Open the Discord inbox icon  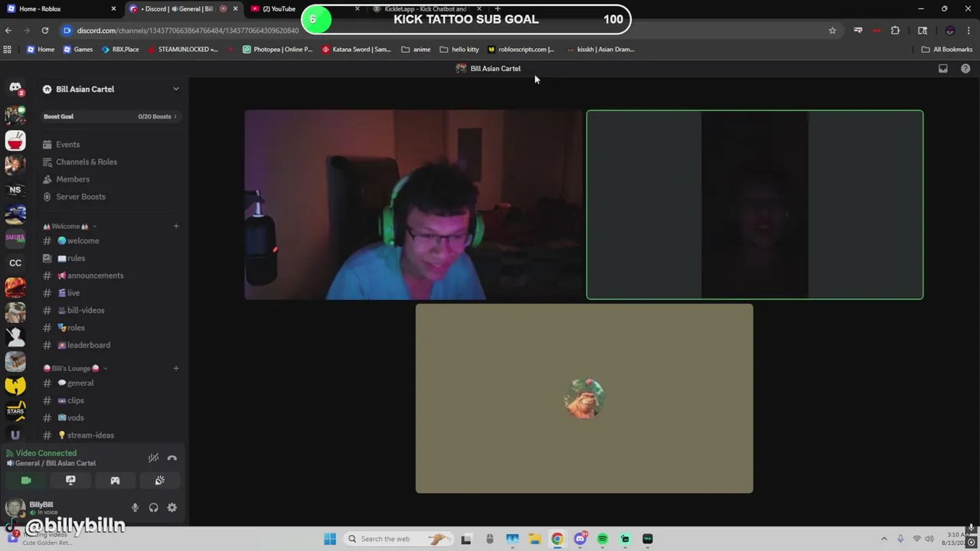point(943,68)
